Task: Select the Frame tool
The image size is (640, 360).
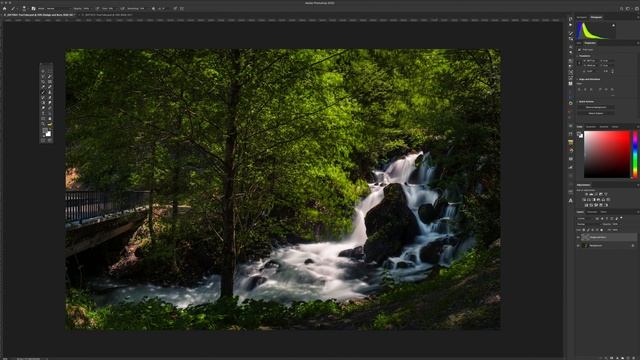Action: [49, 82]
